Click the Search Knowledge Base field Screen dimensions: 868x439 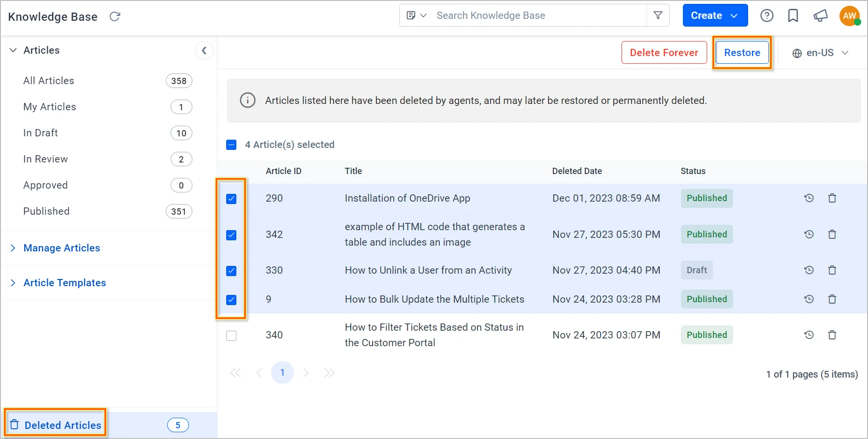coord(536,15)
